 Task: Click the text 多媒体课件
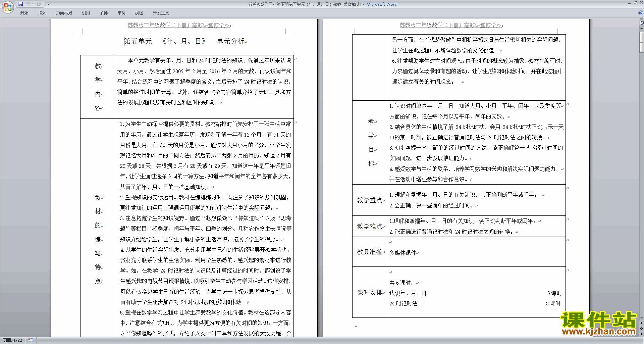click(402, 253)
